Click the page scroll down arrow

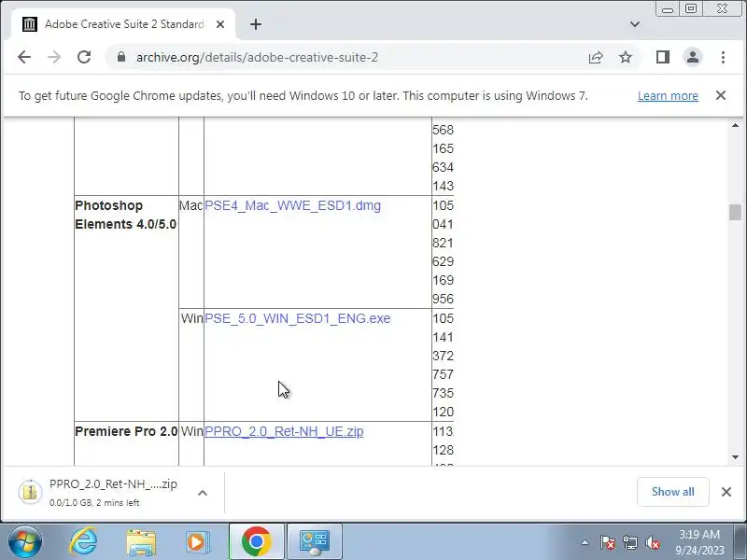(735, 457)
